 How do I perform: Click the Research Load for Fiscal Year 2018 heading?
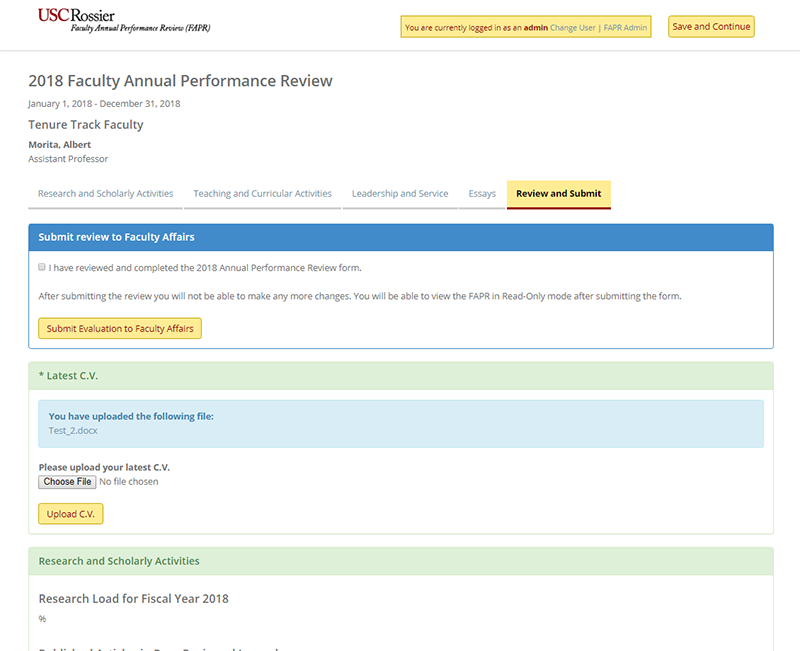(x=133, y=599)
